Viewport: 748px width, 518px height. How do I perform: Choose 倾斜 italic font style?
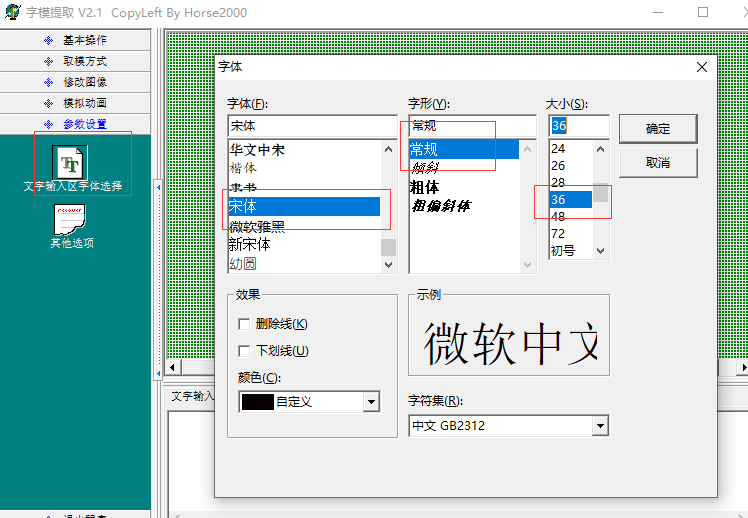click(x=464, y=168)
